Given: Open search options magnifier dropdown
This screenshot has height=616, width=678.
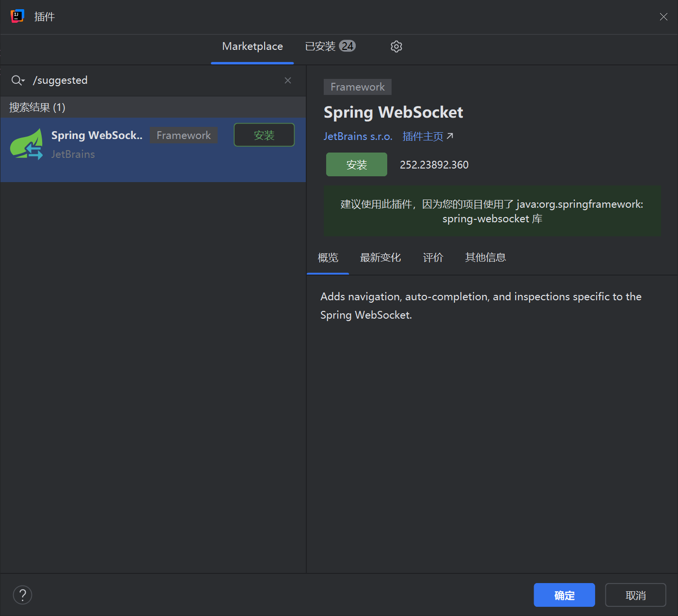Looking at the screenshot, I should coord(18,80).
